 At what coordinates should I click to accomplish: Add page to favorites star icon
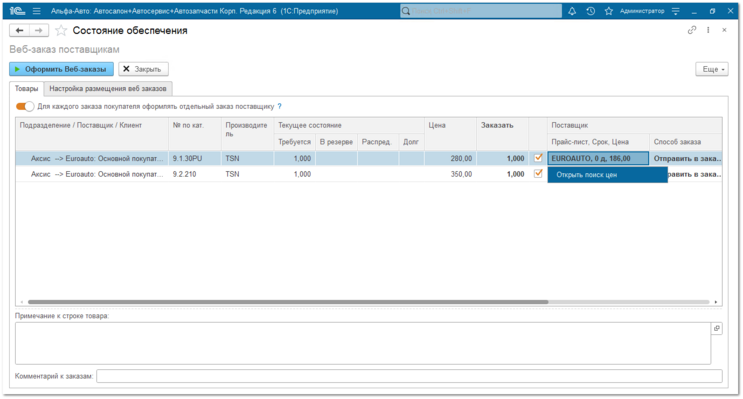tap(61, 31)
